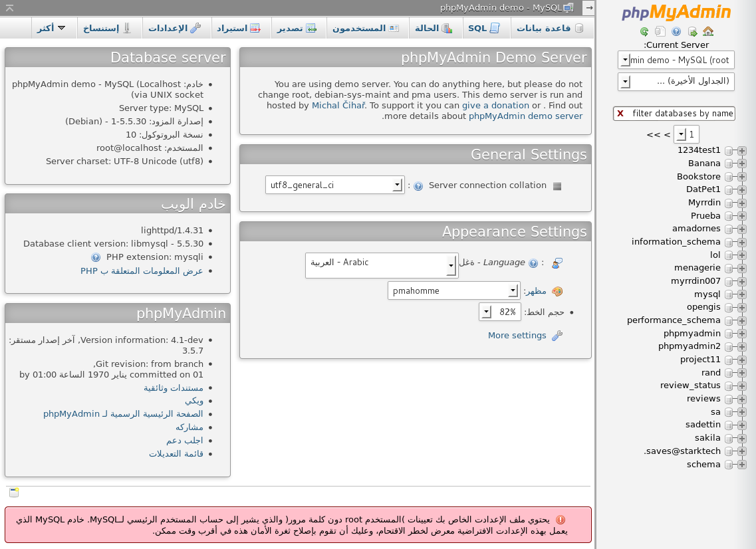Viewport: 756px width, 549px height.
Task: Expand the sakila database tree node
Action: coord(742,439)
